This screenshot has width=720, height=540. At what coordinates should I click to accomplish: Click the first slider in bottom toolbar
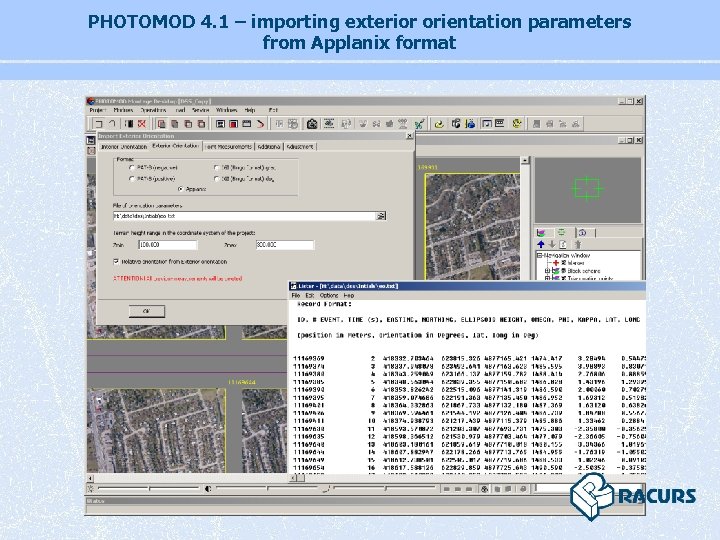pos(148,489)
